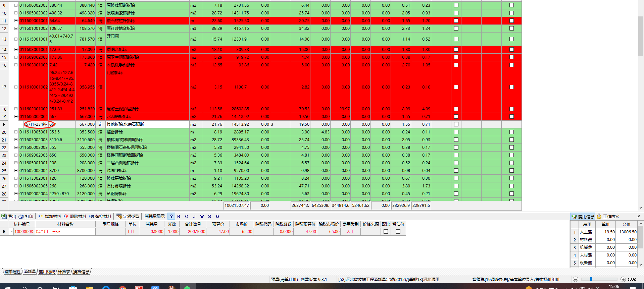Expand row 011605002003 楼梯间装饰墙面拆除
This screenshot has height=289, width=644.
click(16, 140)
